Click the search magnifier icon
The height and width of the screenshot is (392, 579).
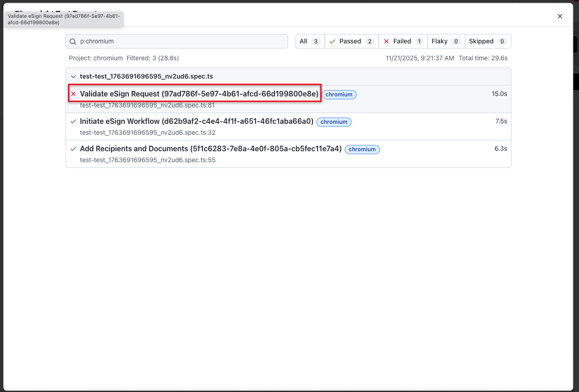(73, 42)
